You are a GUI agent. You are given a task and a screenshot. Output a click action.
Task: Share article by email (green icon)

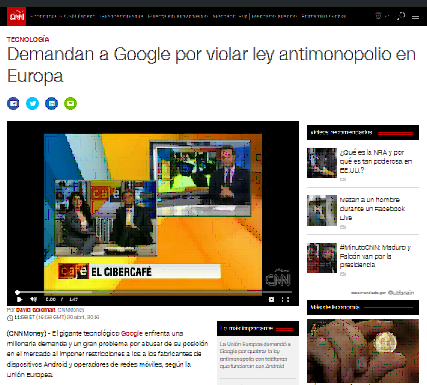coord(71,104)
